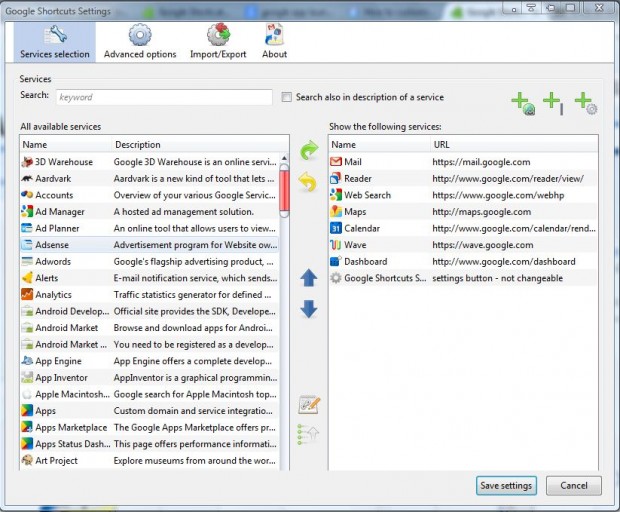The height and width of the screenshot is (512, 620).
Task: Click green plus with gear icon
Action: 586,104
